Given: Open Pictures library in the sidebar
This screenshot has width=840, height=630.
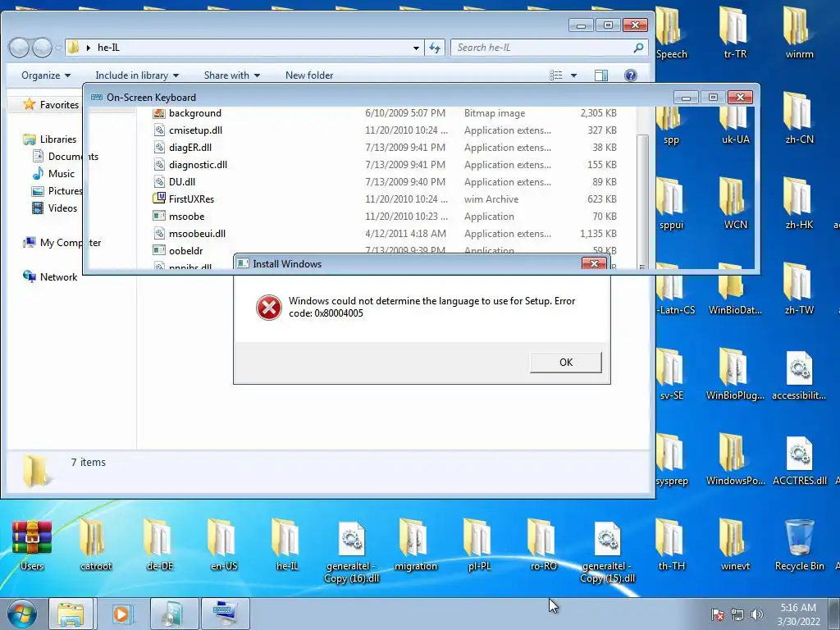Looking at the screenshot, I should click(x=57, y=190).
